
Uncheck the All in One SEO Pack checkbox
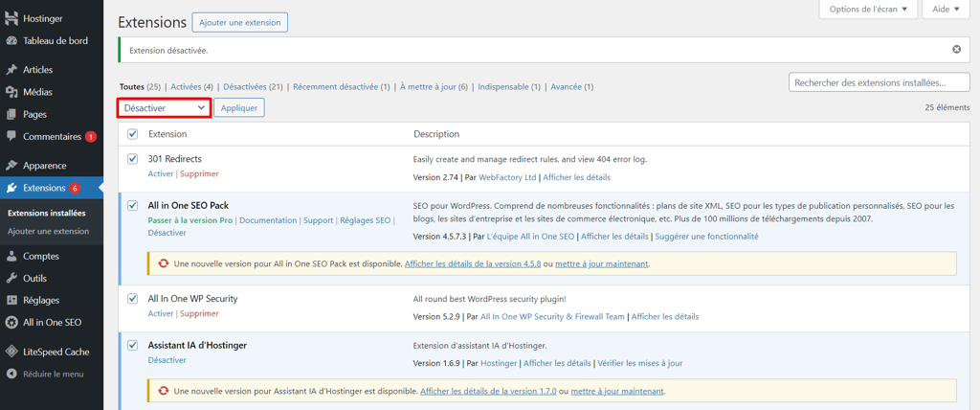pyautogui.click(x=132, y=205)
